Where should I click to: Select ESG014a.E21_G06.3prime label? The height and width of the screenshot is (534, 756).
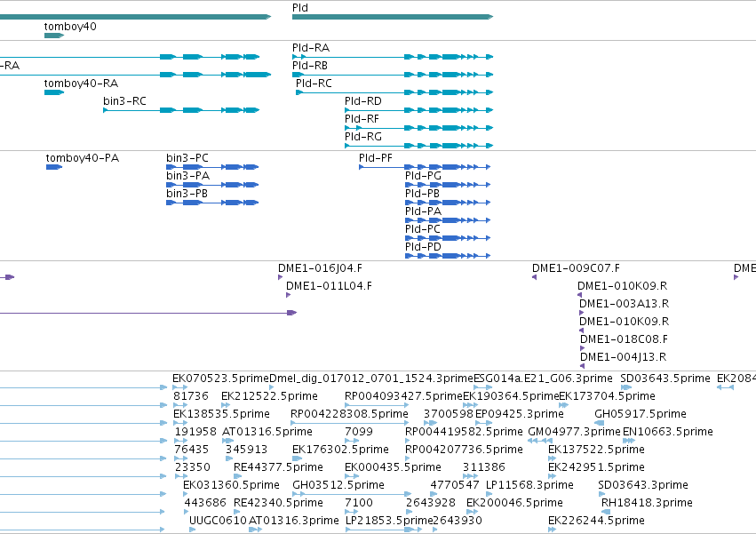543,379
